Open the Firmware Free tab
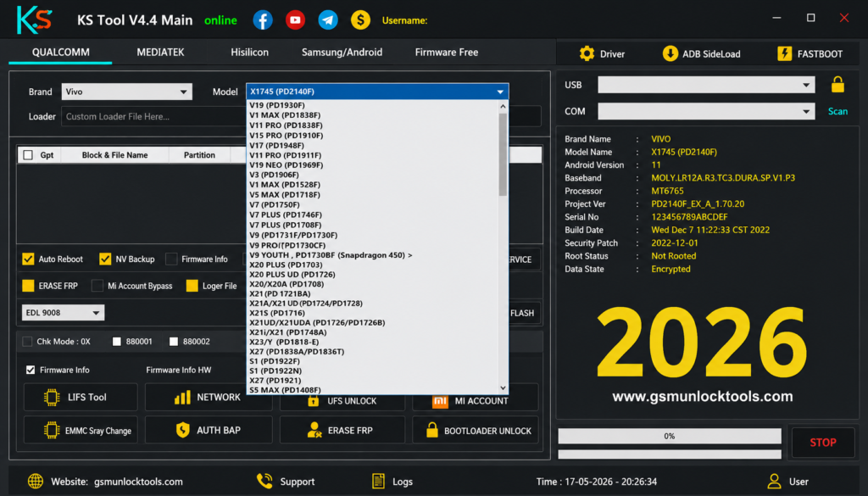 pyautogui.click(x=446, y=52)
